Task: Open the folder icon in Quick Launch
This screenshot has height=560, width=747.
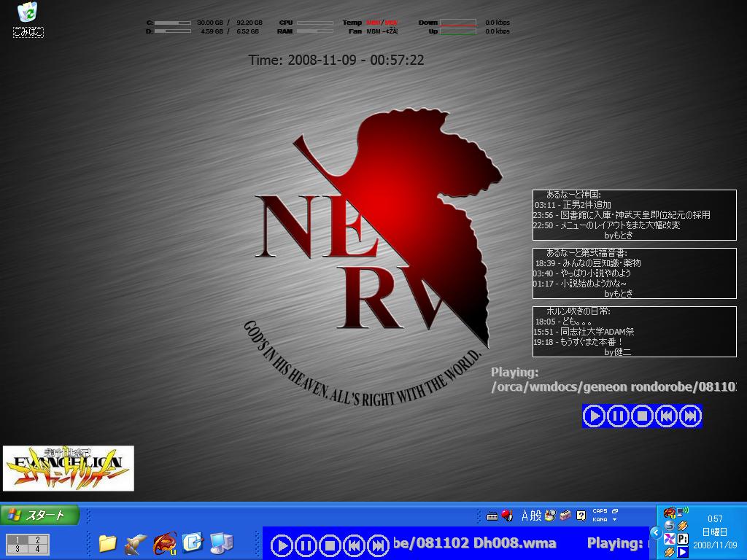Action: pyautogui.click(x=108, y=543)
